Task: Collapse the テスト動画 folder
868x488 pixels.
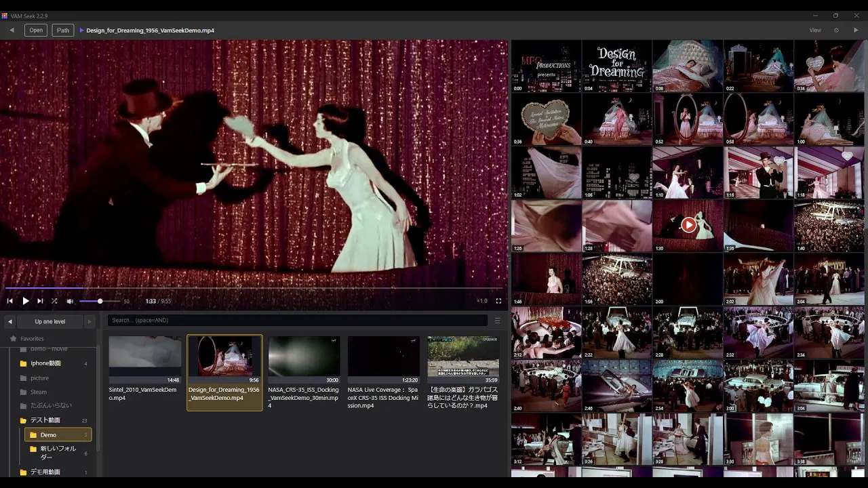Action: coord(54,420)
